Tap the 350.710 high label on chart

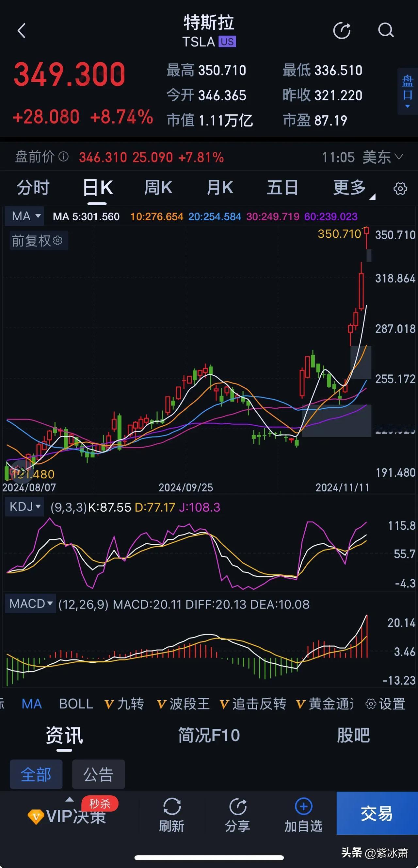[339, 233]
